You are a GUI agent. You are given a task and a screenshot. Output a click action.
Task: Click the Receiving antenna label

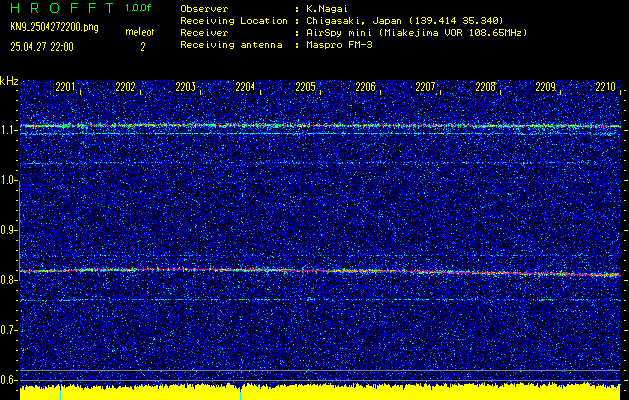[231, 45]
